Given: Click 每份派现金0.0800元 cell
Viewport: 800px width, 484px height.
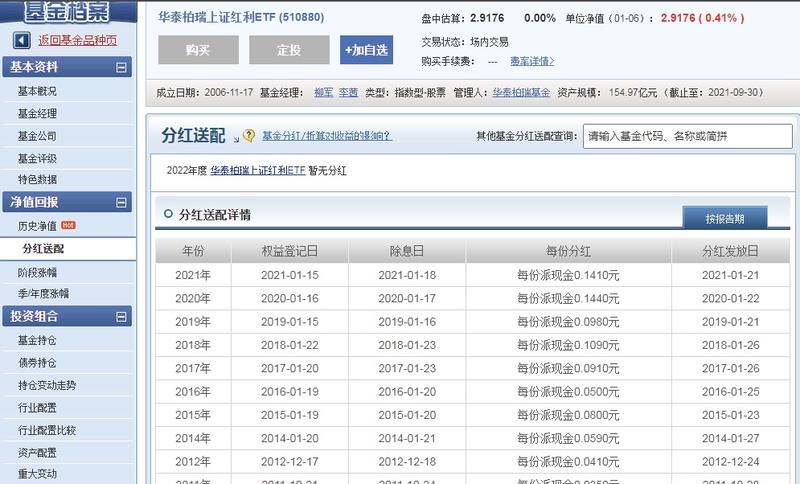Looking at the screenshot, I should tap(568, 415).
